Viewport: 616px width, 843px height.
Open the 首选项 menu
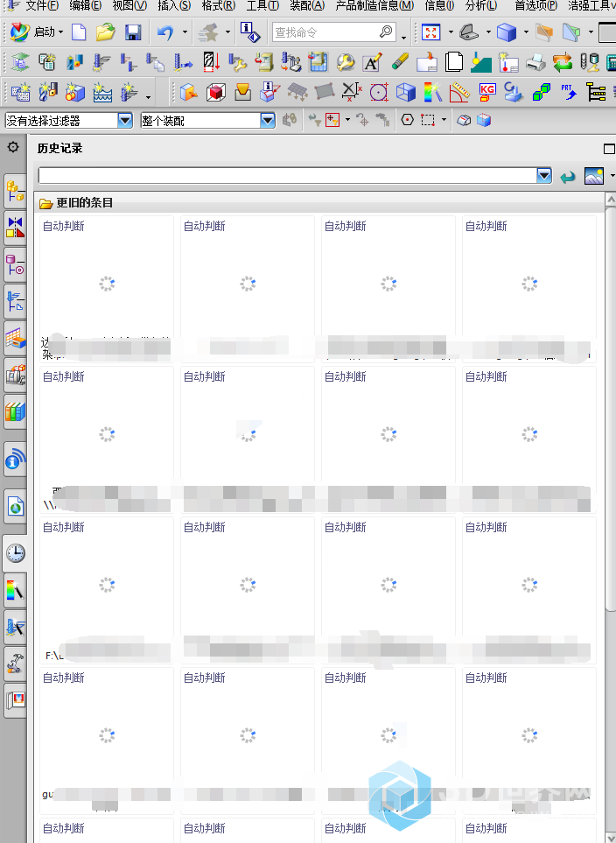[535, 6]
